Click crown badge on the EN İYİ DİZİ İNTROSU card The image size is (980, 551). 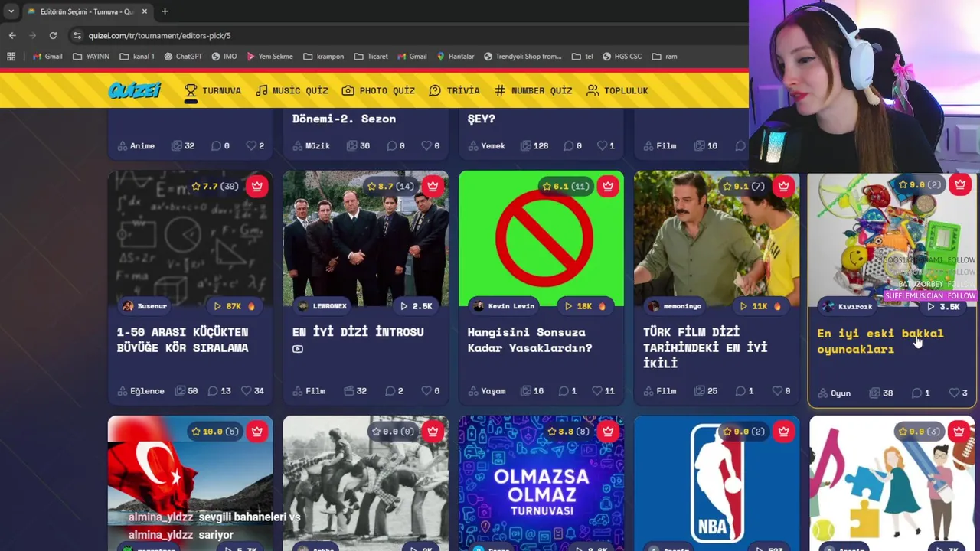tap(433, 186)
